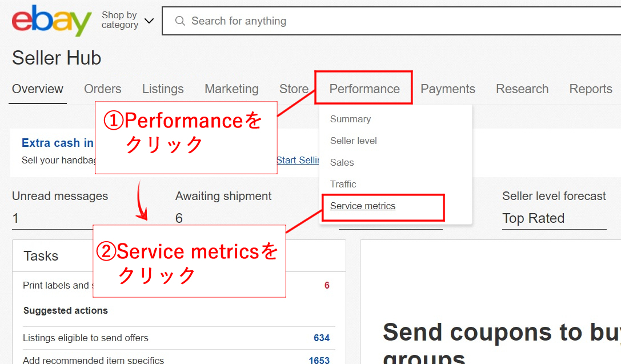
Task: Open the Performance menu
Action: [364, 89]
